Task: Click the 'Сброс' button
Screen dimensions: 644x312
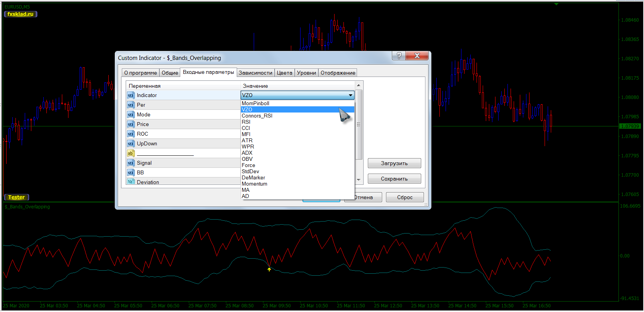Action: 405,197
